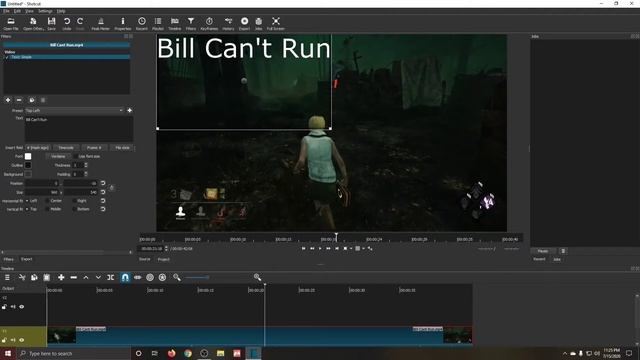Cut the selected clip in timeline
Viewport: 640px width, 360px height.
pyautogui.click(x=22, y=278)
